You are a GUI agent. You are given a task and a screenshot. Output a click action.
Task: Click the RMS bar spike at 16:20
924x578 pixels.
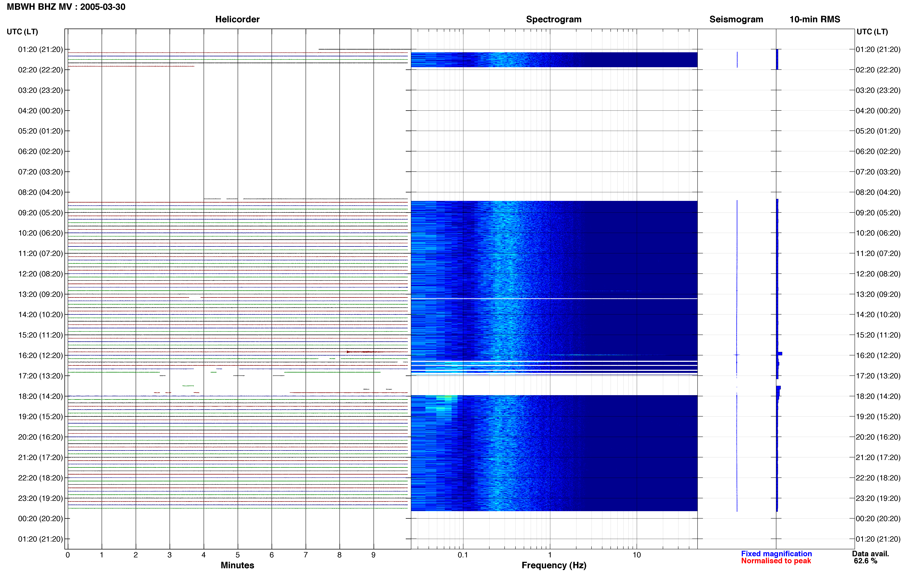tap(779, 354)
